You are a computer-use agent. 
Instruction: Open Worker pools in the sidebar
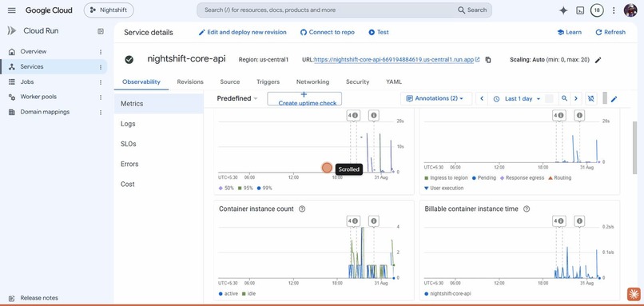coord(38,97)
